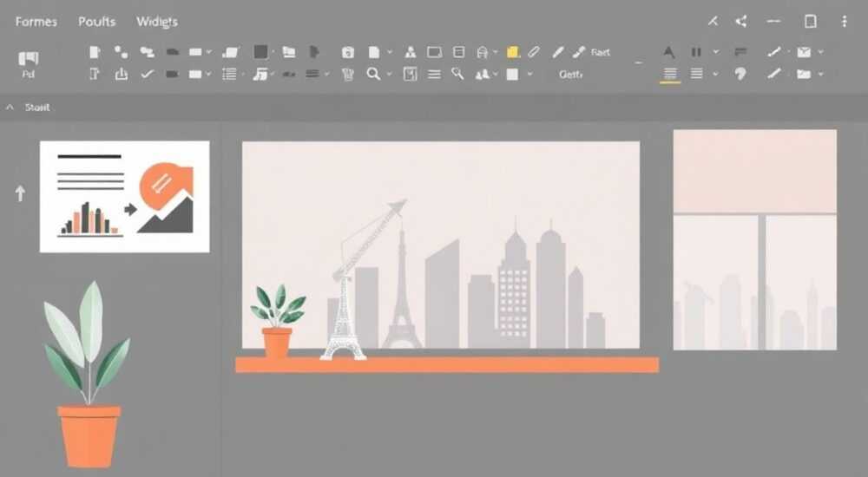The height and width of the screenshot is (477, 868).
Task: Expand the dropdown arrow beside the document icon
Action: pyautogui.click(x=390, y=52)
